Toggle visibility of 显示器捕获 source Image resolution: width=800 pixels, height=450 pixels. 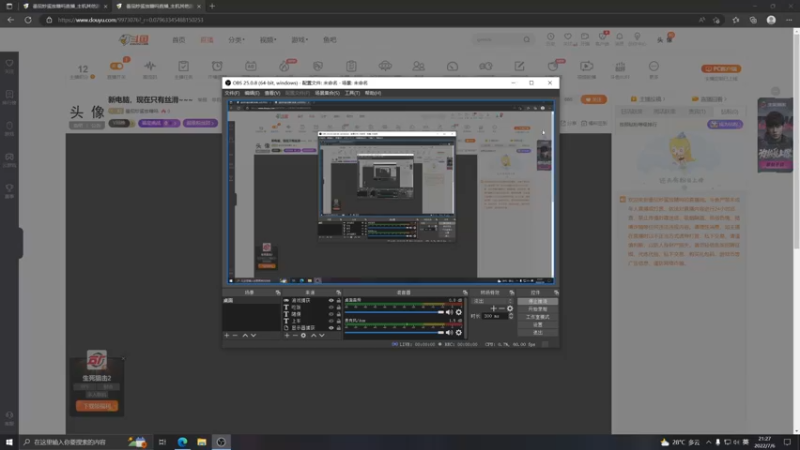point(331,328)
